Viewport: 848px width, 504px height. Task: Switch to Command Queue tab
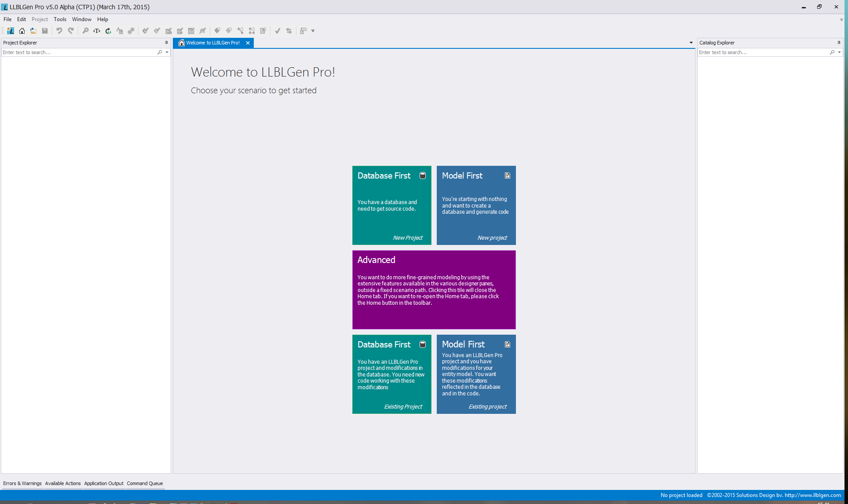(x=145, y=483)
